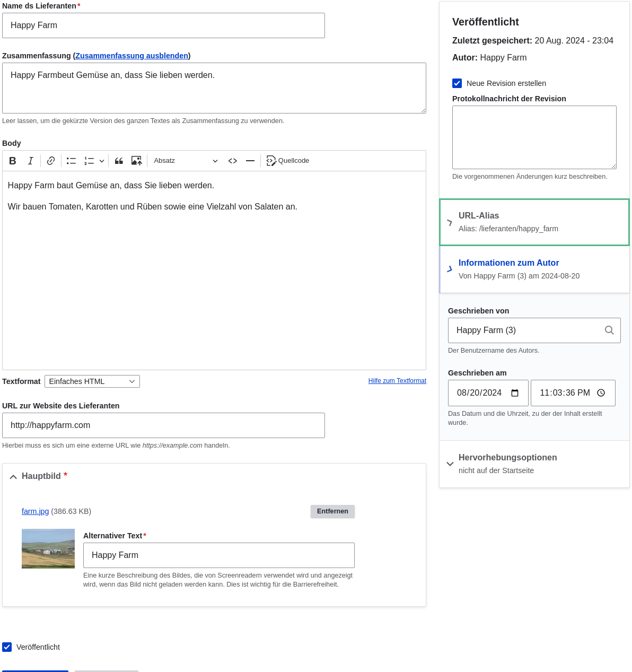
Task: Toggle the Veröffentlicht checkbox
Action: [x=7, y=647]
